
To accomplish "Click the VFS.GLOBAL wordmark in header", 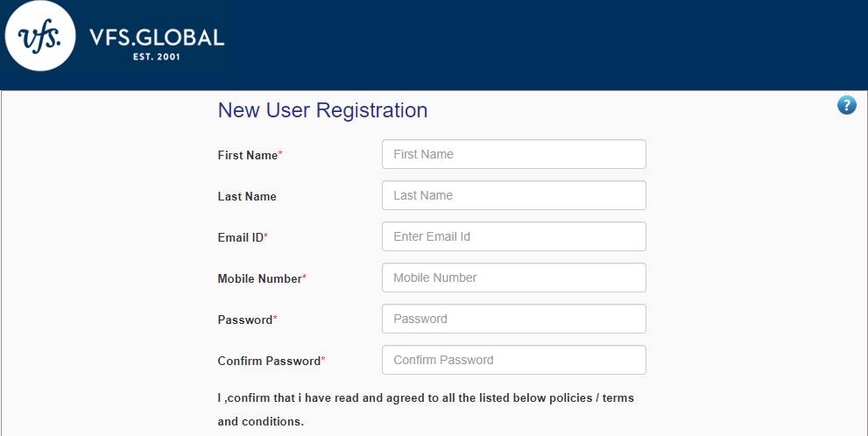I will tap(157, 38).
